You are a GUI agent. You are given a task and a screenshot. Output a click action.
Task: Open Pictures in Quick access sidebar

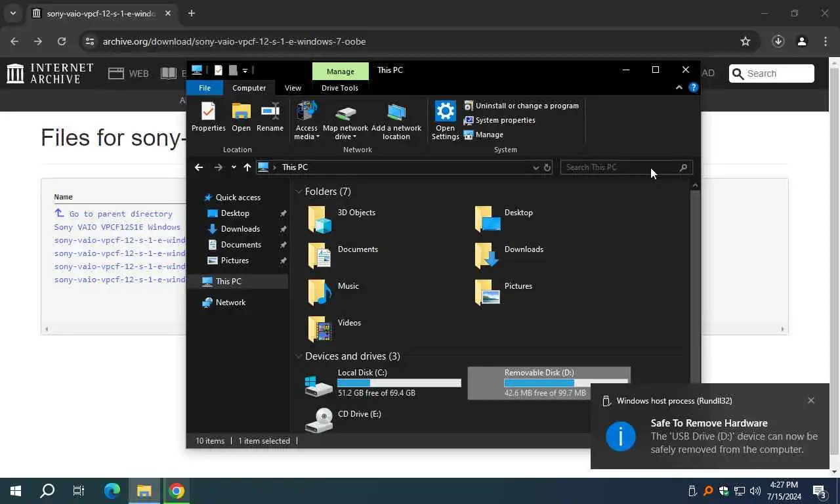coord(234,261)
